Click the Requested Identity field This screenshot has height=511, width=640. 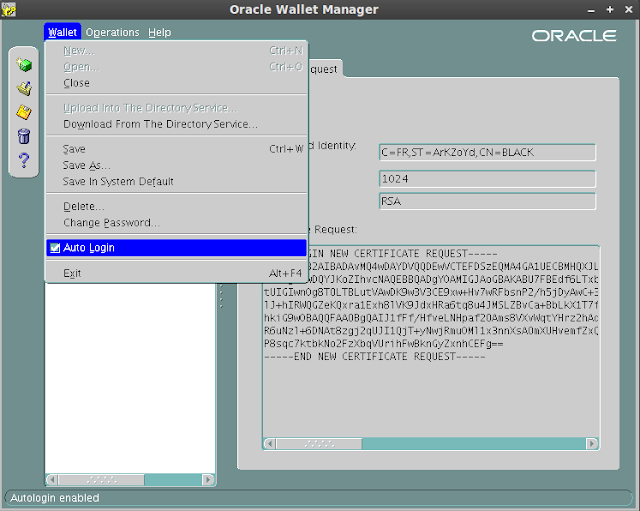tap(487, 152)
